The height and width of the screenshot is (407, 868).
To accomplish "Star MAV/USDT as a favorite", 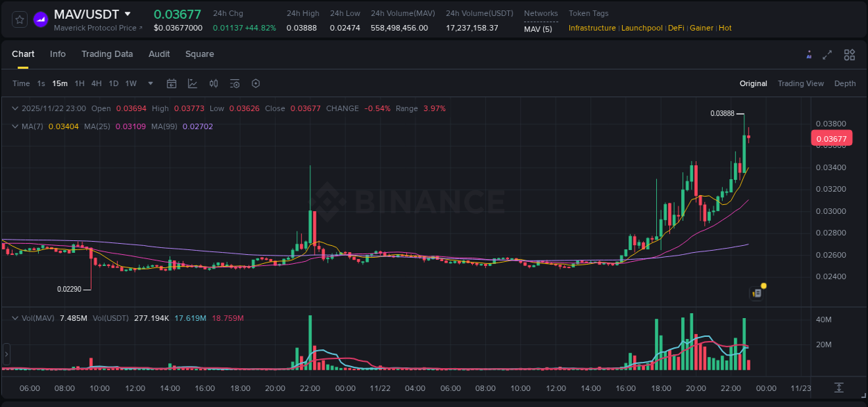I will coord(19,19).
